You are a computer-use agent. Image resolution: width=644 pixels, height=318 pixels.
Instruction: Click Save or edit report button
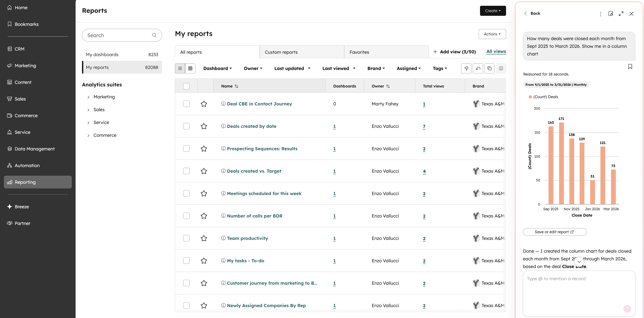tap(555, 232)
